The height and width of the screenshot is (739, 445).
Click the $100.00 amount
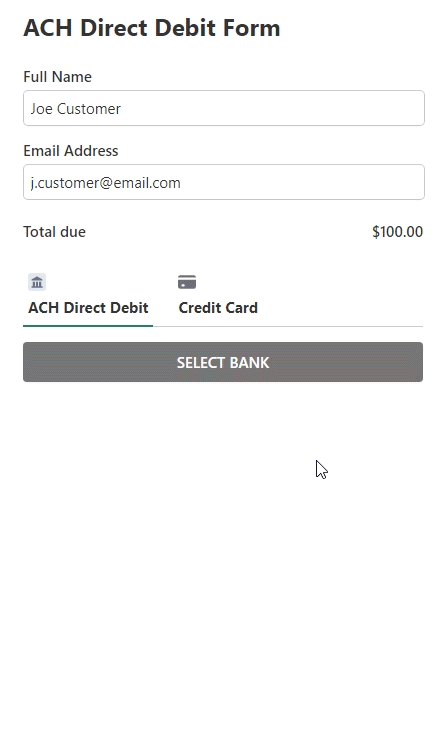[x=397, y=231]
